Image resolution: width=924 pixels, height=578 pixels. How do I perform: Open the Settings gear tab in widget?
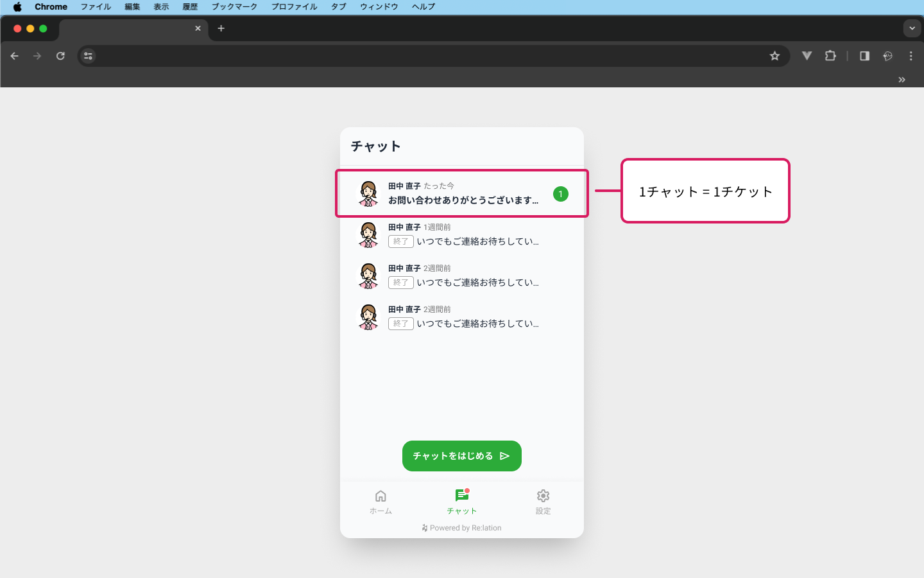point(543,502)
